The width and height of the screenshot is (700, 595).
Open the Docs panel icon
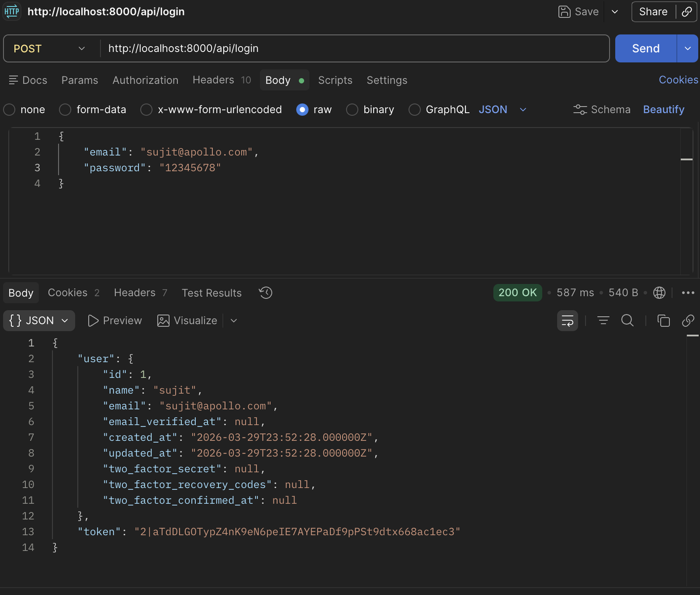[x=14, y=80]
